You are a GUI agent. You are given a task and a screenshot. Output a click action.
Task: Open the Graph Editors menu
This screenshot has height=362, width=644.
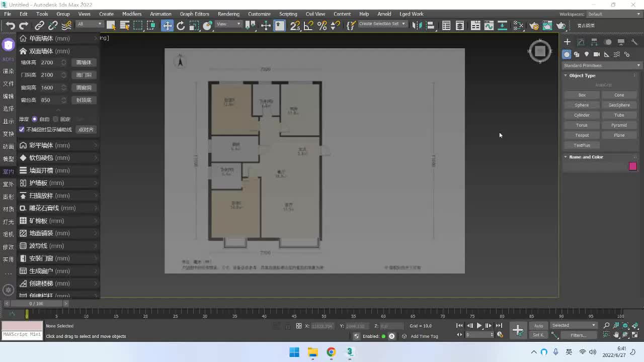(x=194, y=14)
